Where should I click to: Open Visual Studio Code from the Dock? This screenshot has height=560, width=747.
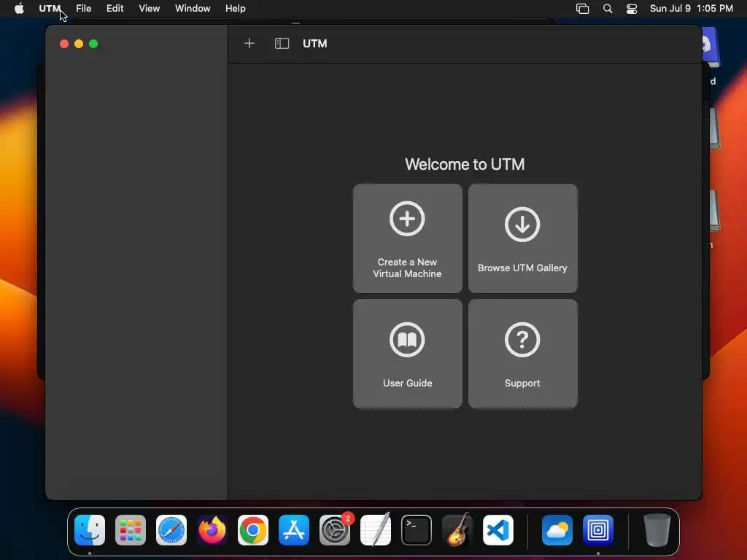point(498,530)
